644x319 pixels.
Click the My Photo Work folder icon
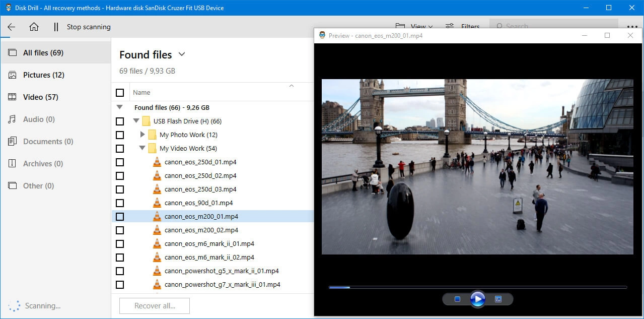pyautogui.click(x=152, y=135)
